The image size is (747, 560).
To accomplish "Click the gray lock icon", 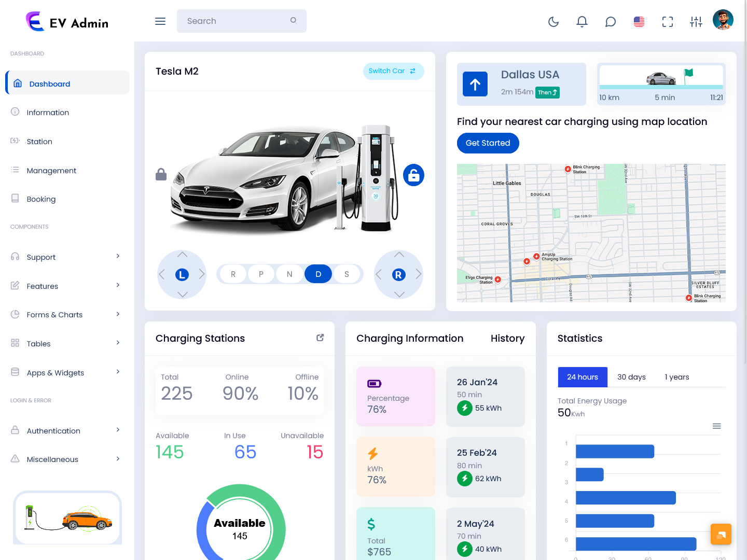I will [x=161, y=174].
